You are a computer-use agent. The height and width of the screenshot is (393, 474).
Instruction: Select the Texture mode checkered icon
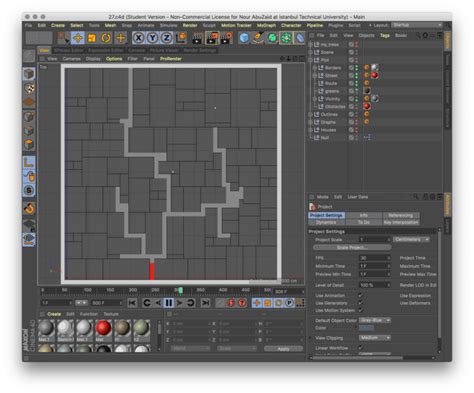pyautogui.click(x=29, y=88)
